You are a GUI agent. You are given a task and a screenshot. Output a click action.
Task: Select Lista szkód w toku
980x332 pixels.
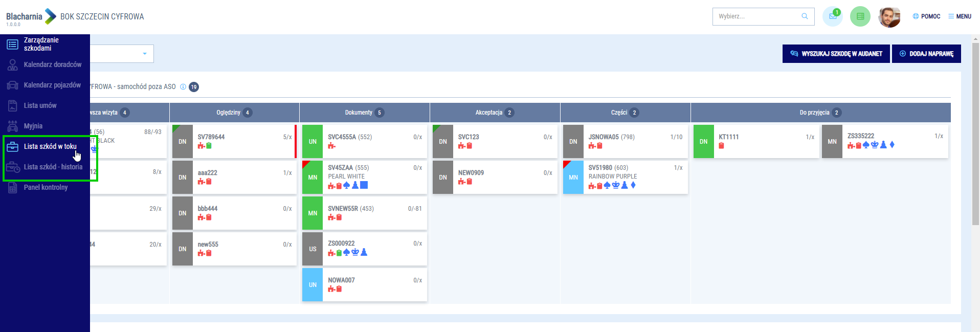click(50, 147)
